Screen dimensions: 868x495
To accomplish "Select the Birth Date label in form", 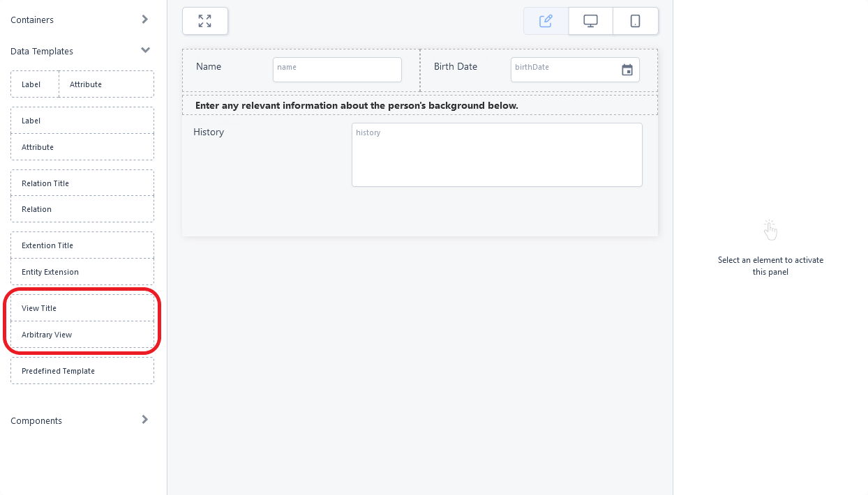I will (456, 67).
